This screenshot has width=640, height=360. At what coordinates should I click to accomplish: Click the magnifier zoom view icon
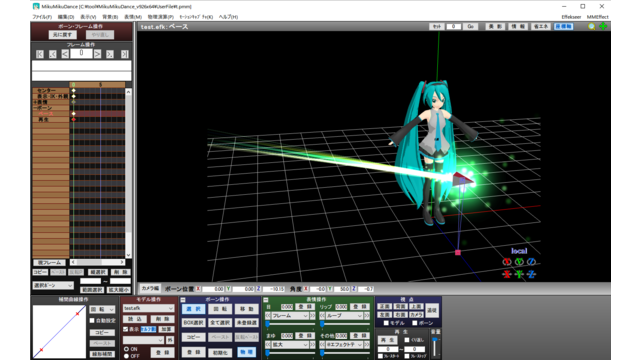tap(591, 27)
